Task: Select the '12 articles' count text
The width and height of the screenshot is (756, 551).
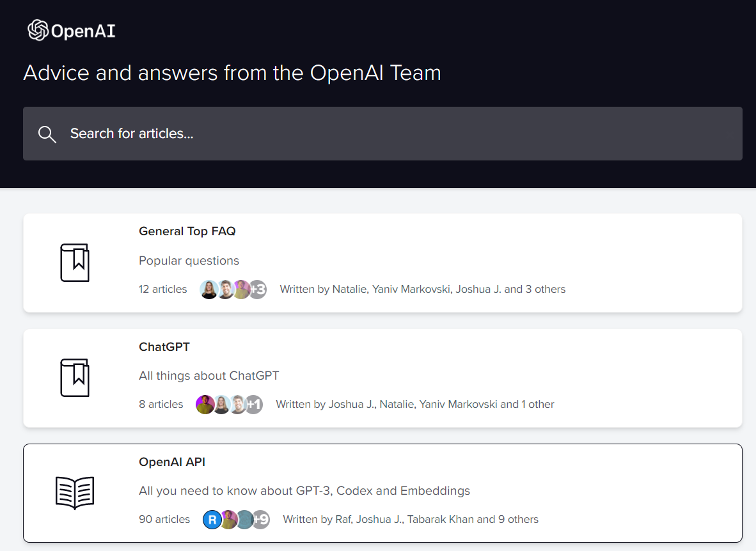Action: click(163, 290)
